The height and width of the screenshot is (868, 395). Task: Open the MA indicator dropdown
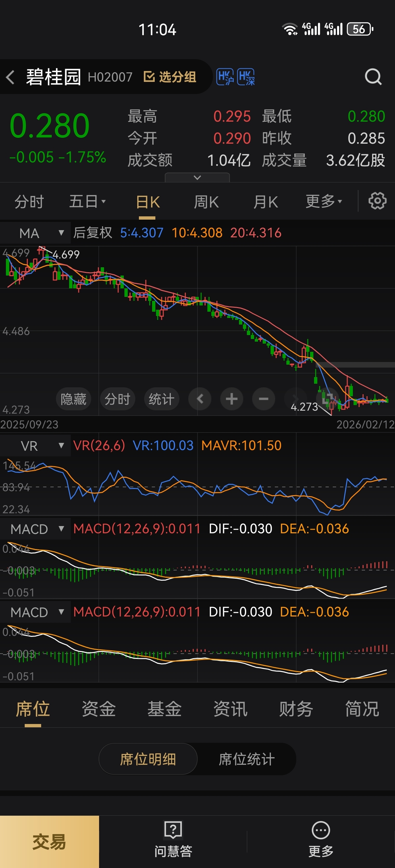36,233
